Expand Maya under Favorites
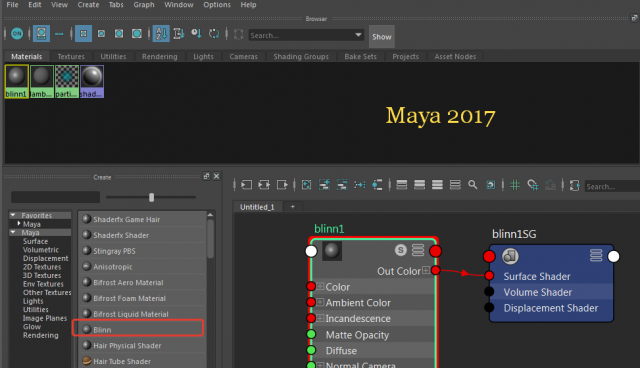This screenshot has width=640, height=368. tap(19, 224)
